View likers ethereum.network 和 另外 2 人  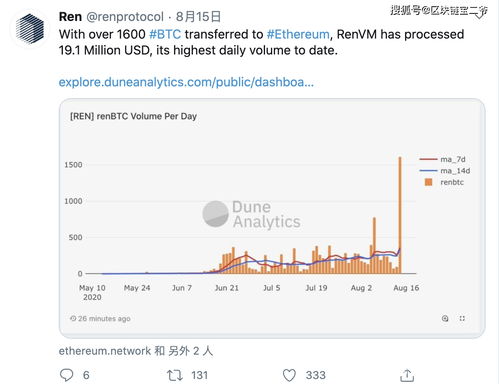coord(136,351)
